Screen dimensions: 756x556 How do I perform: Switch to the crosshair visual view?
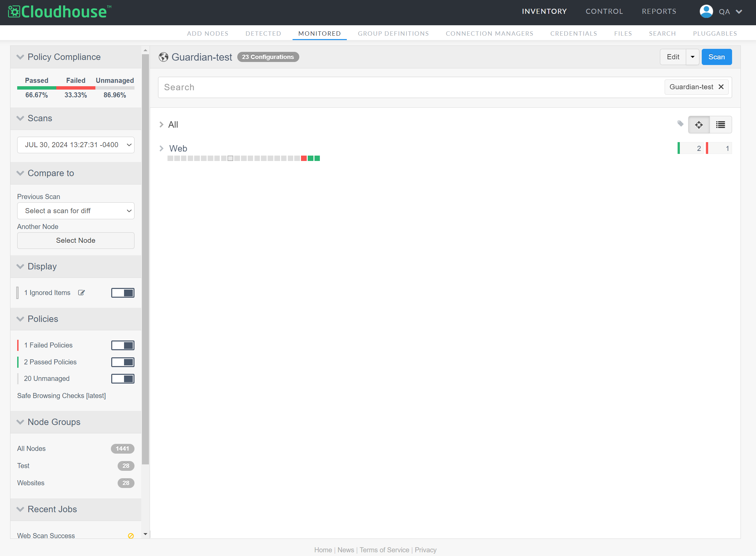click(699, 125)
